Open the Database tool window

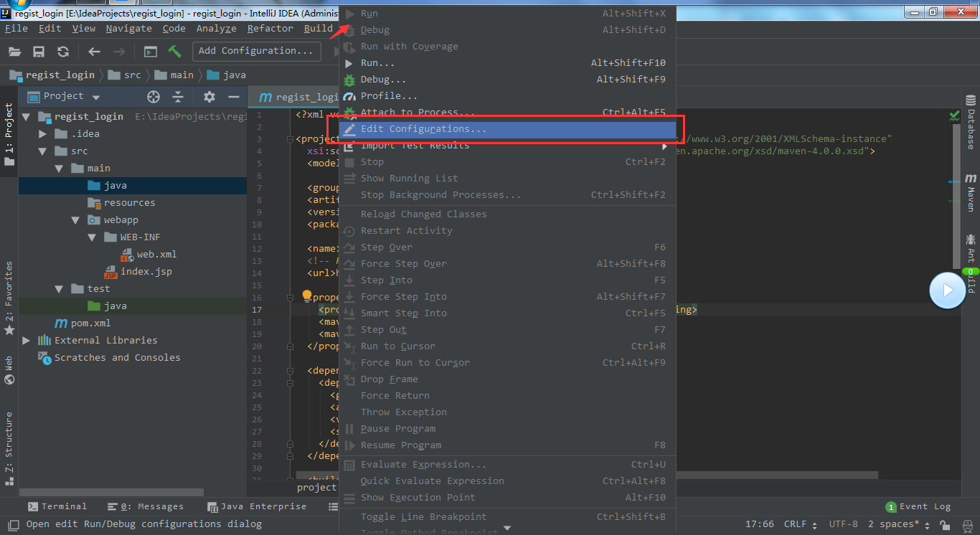click(x=971, y=122)
